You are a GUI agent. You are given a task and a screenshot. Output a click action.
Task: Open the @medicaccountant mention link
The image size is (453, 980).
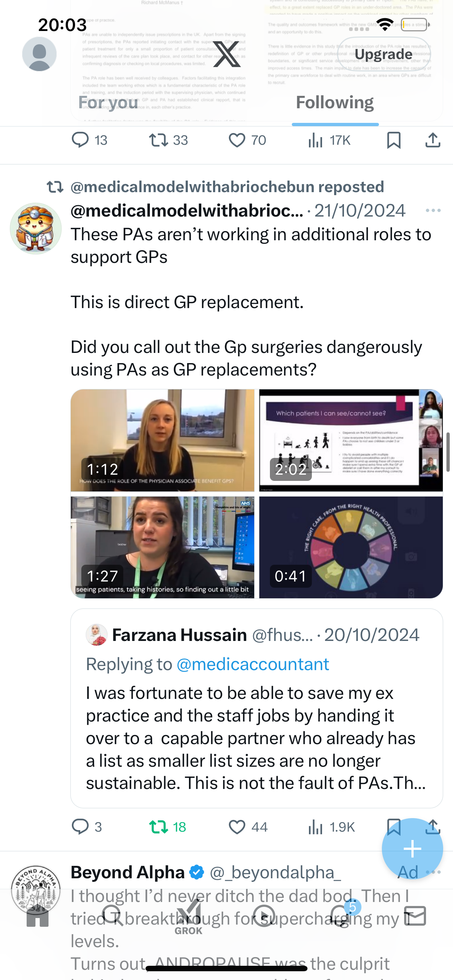coord(253,664)
